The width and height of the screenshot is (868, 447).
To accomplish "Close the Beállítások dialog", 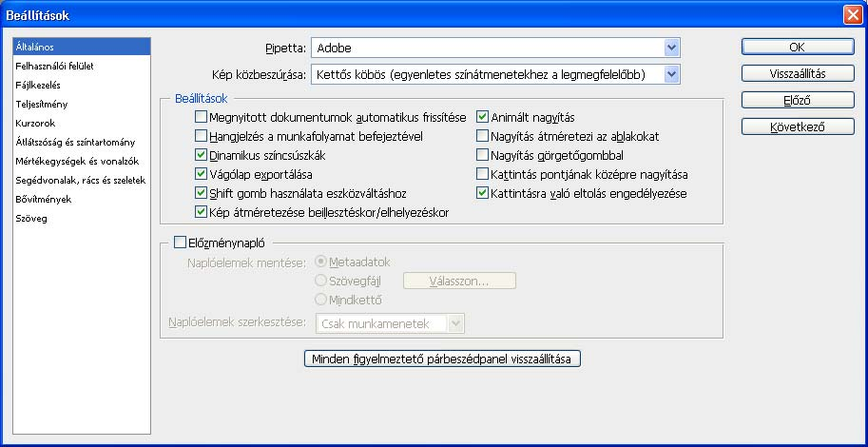I will pos(853,15).
